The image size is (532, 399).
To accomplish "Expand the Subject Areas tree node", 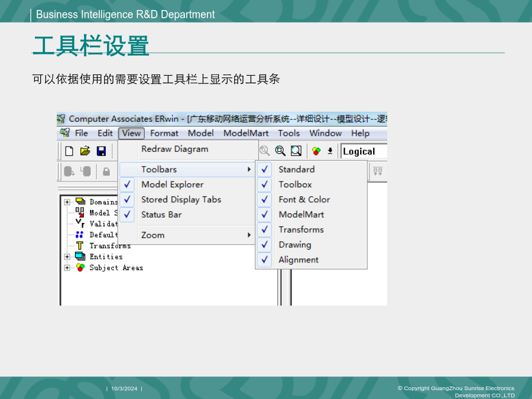I will pyautogui.click(x=67, y=268).
